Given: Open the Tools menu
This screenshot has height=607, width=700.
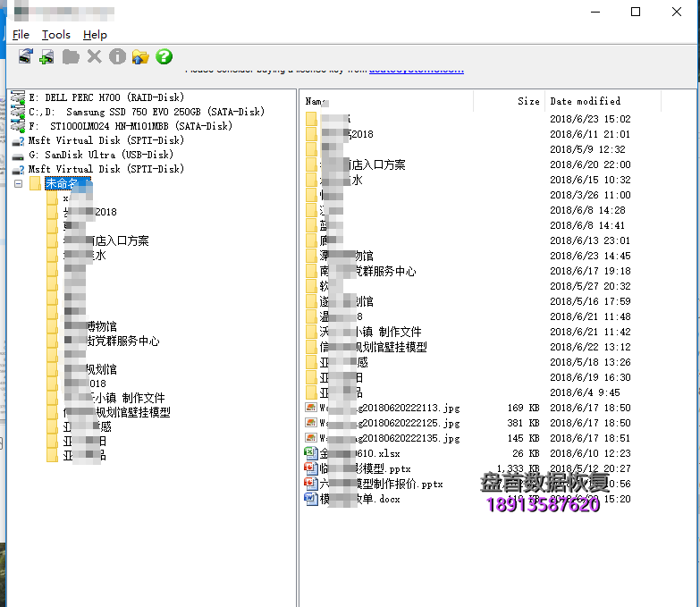Looking at the screenshot, I should point(55,34).
